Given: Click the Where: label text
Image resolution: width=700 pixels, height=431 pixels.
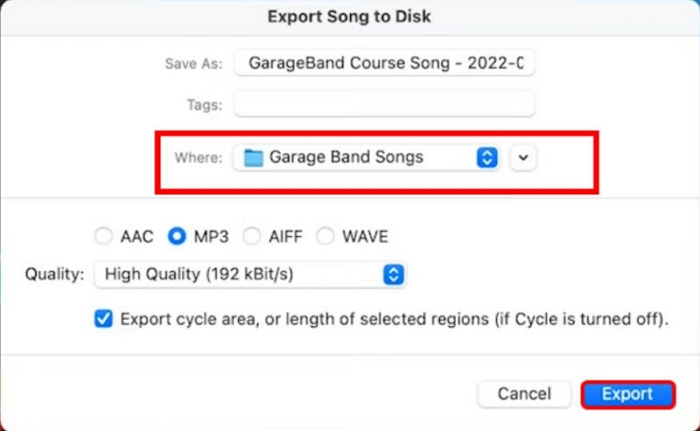Looking at the screenshot, I should pyautogui.click(x=197, y=158).
